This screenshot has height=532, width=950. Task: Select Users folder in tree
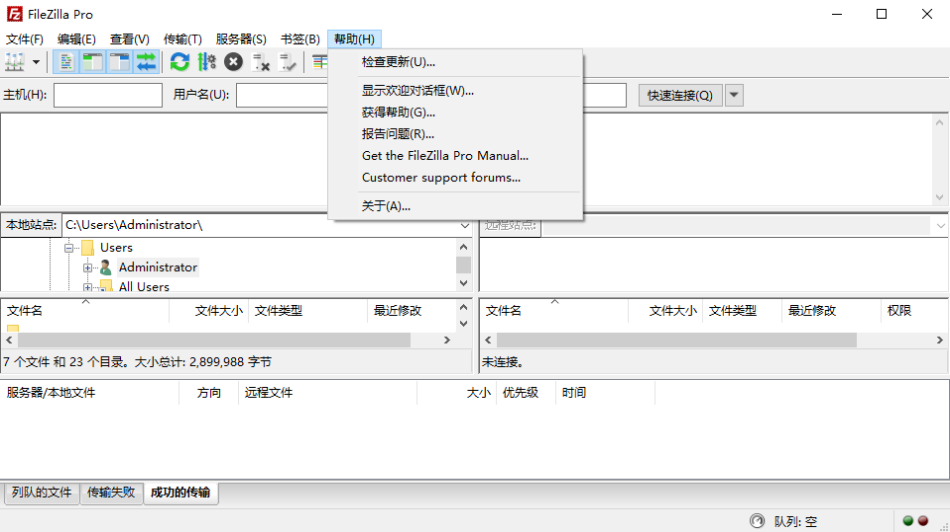[116, 247]
